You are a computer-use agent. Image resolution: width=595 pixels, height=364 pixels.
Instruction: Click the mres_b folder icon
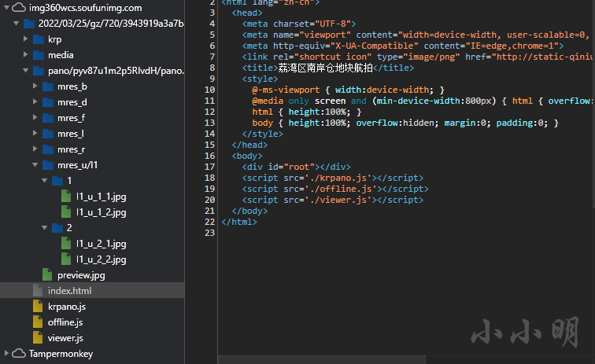tap(48, 86)
